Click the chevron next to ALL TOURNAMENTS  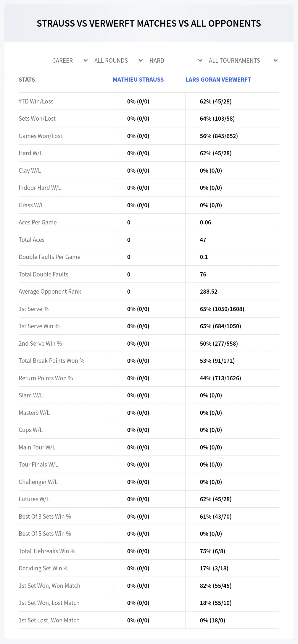coord(276,61)
